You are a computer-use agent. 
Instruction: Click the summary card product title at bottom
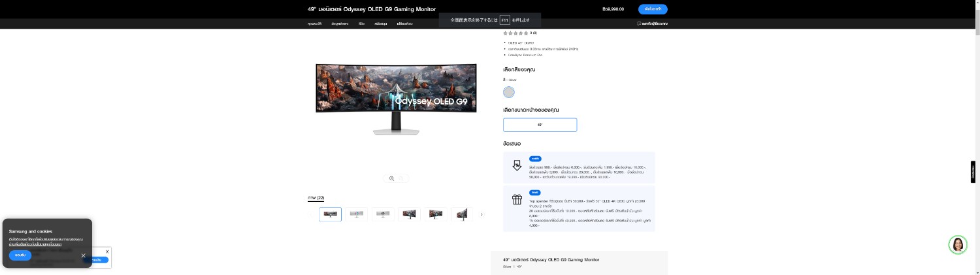[551, 259]
